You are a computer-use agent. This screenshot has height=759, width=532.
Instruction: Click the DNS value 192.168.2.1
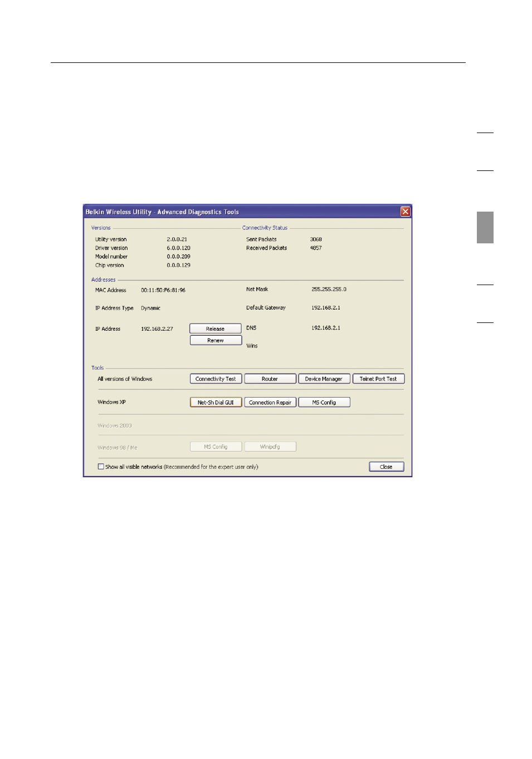tap(326, 328)
